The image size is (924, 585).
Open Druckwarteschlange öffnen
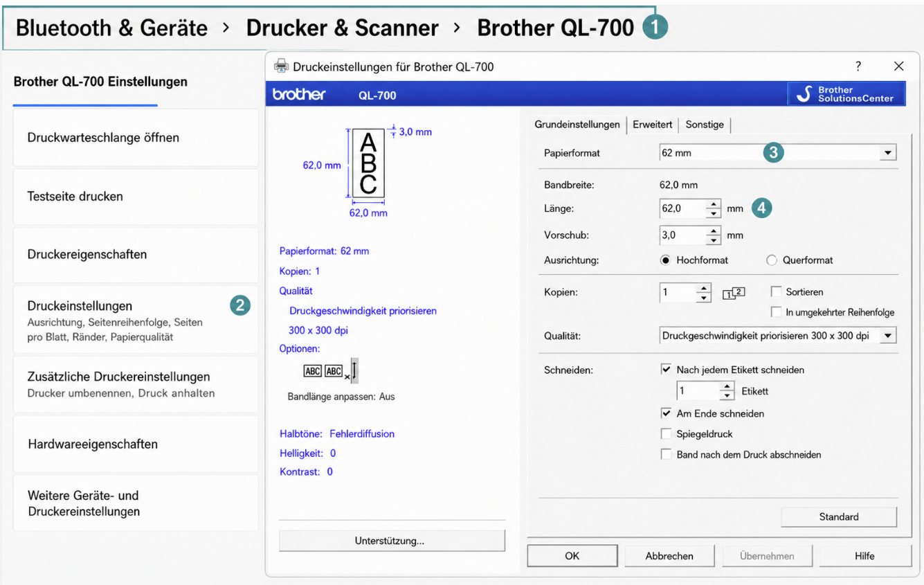coord(136,138)
